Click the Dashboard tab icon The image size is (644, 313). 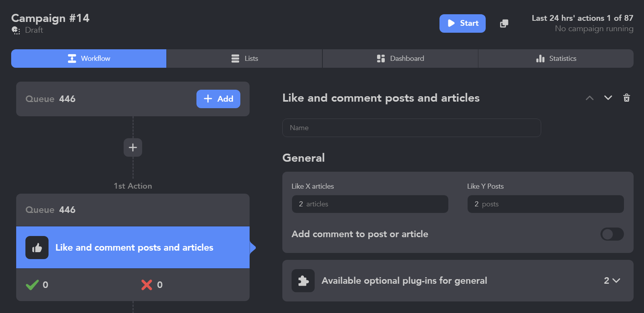coord(381,59)
